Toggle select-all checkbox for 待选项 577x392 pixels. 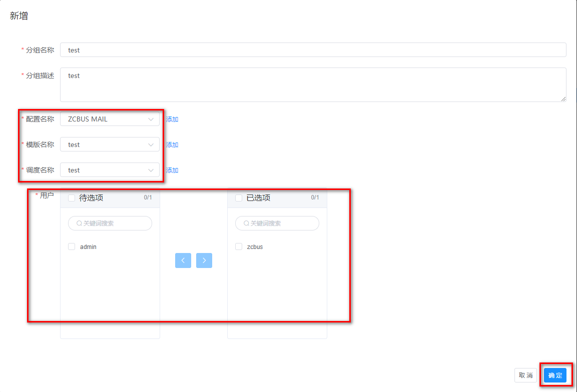[72, 198]
